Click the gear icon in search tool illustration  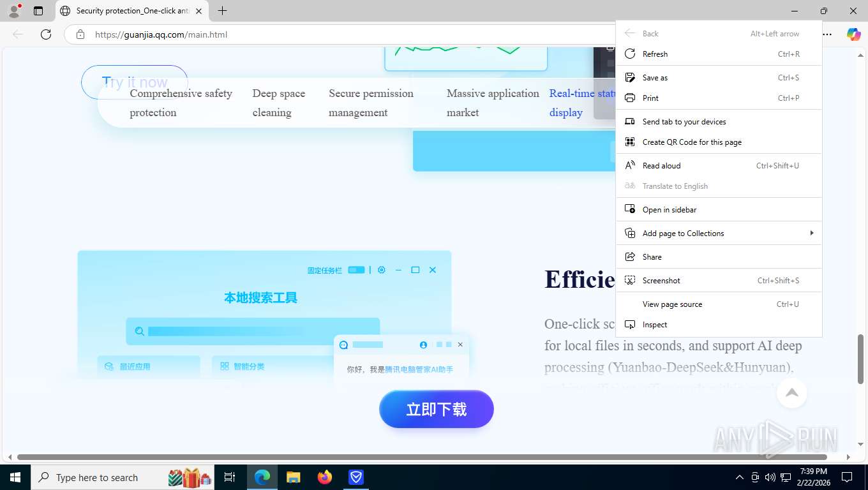[x=382, y=270]
